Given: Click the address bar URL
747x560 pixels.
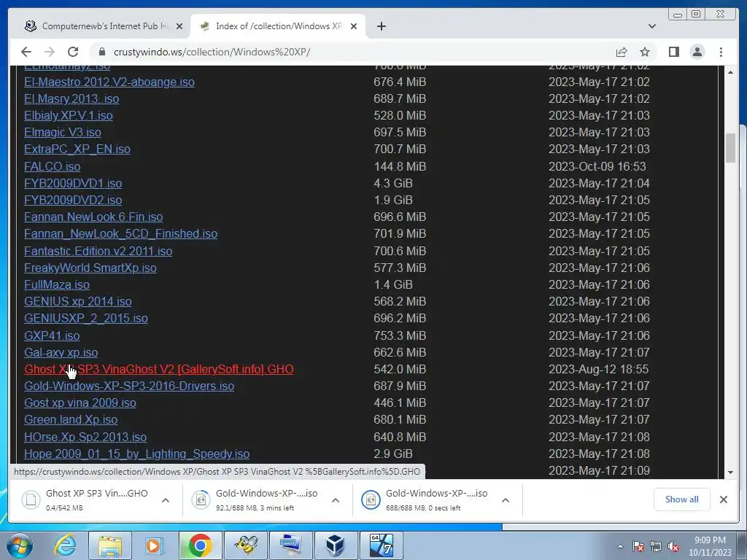Looking at the screenshot, I should click(x=212, y=52).
